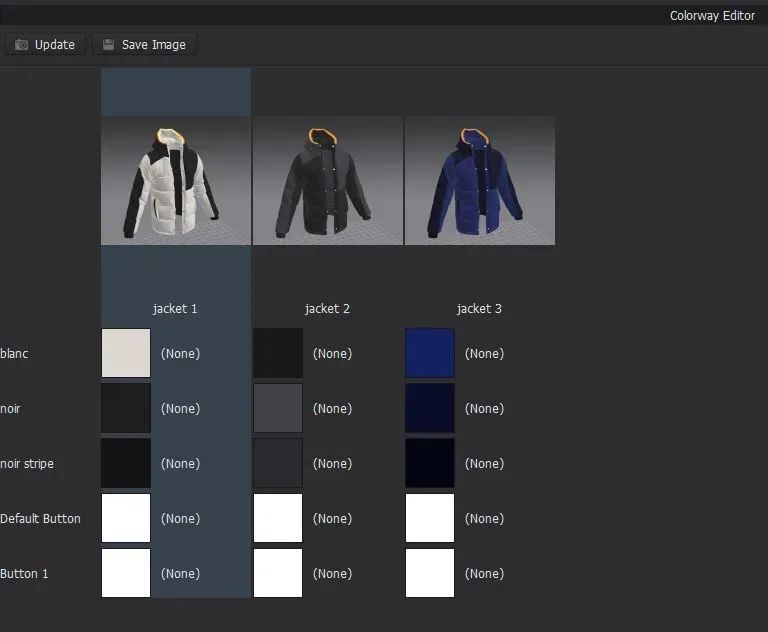Click the floppy disk icon on Save Image
The width and height of the screenshot is (768, 632).
108,45
